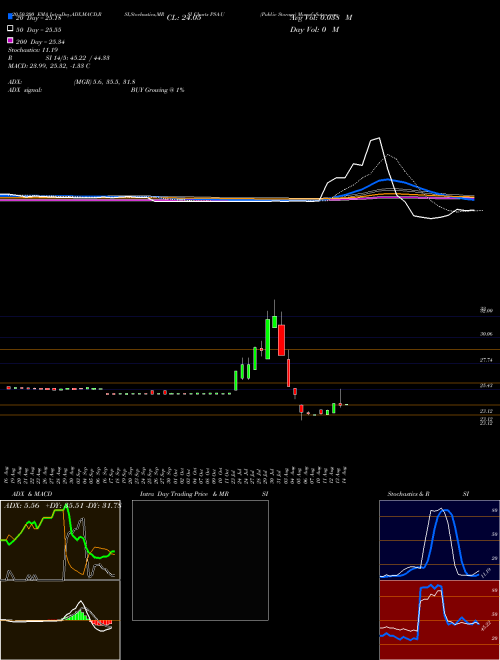Click the 25.43 price axis label
Viewport: 500px width, 660px height.
(x=486, y=385)
